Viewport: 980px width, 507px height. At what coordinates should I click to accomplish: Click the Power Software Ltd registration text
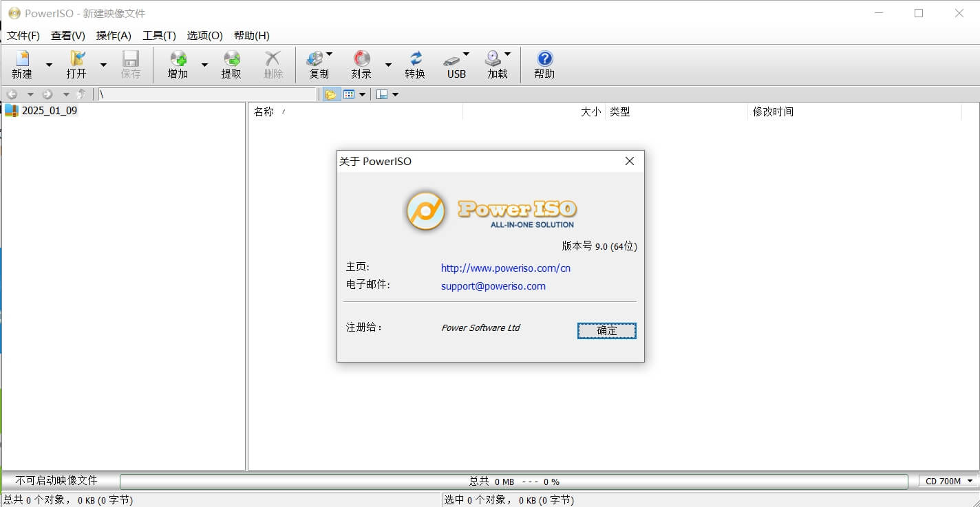[480, 328]
